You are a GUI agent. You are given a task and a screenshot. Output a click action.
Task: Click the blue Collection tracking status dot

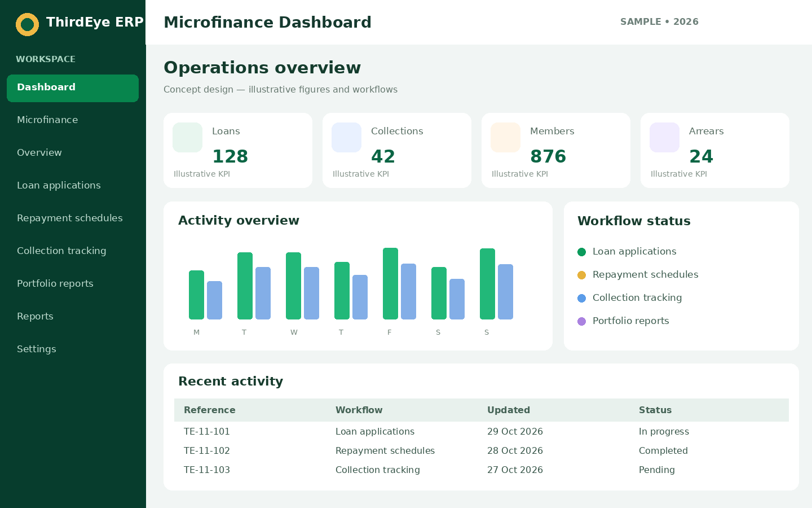click(581, 298)
